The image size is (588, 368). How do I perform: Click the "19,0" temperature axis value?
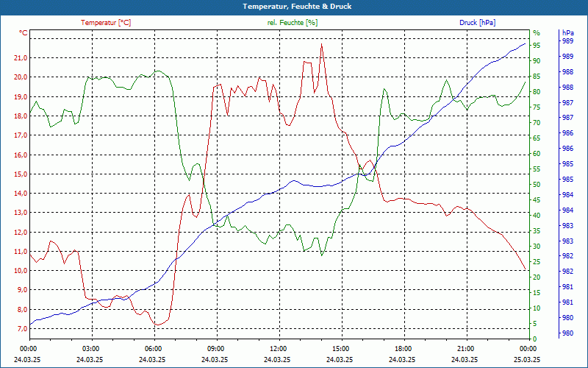coord(21,96)
